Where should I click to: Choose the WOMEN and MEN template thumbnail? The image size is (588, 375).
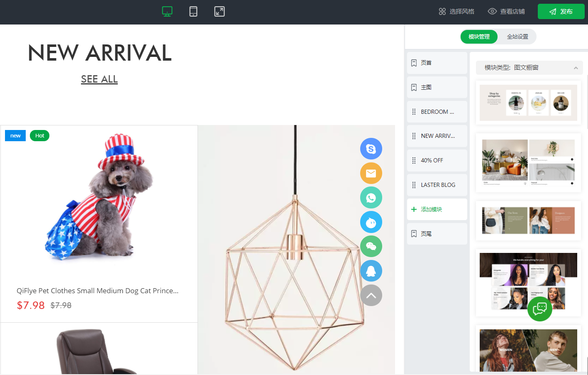click(528, 350)
